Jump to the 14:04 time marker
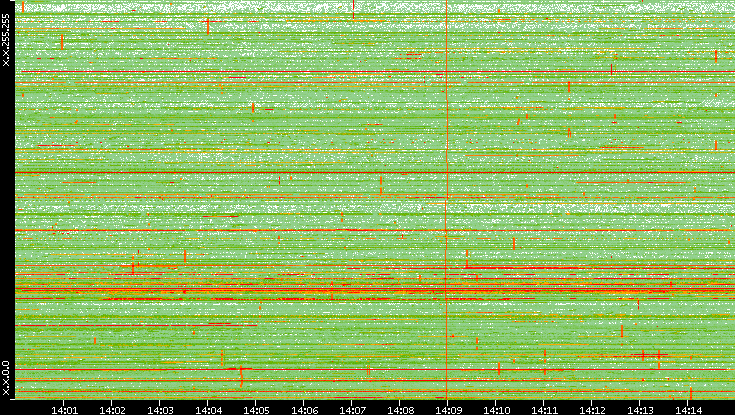 click(x=209, y=409)
